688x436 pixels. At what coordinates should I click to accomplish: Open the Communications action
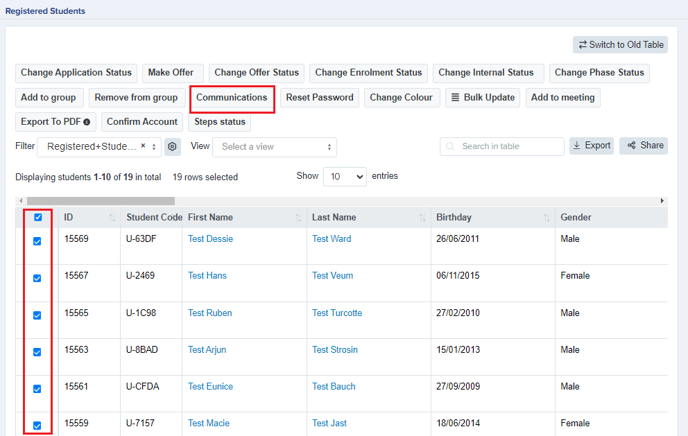click(232, 97)
